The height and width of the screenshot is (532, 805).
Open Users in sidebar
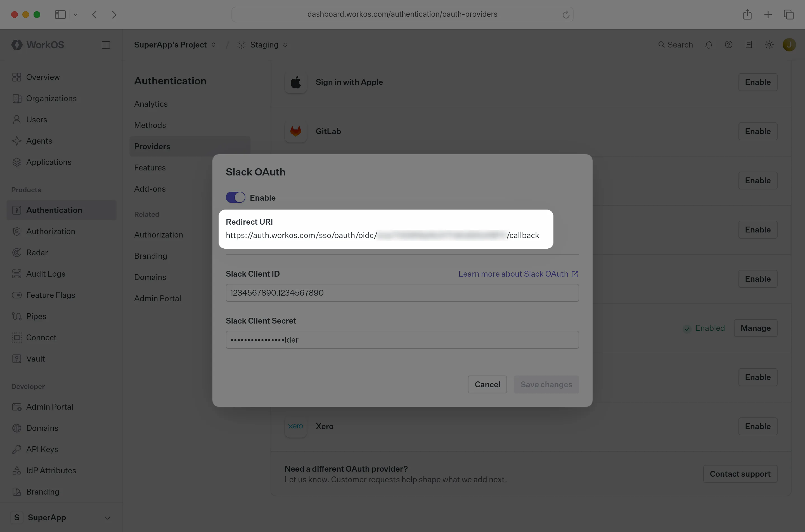click(x=61, y=119)
